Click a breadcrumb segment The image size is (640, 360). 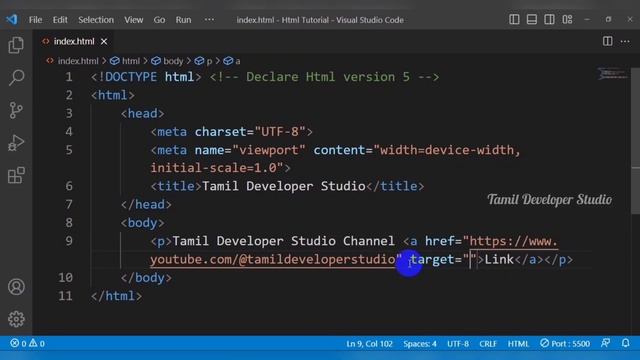[232, 61]
